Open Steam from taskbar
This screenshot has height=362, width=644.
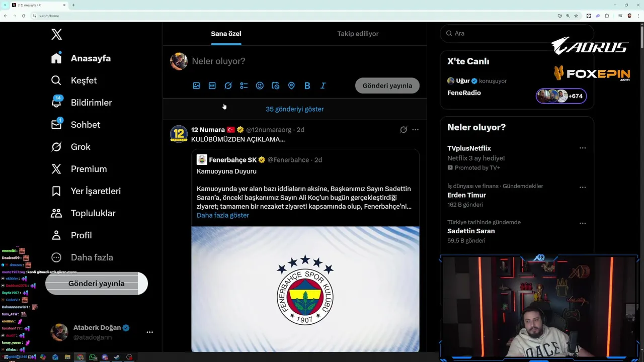(x=117, y=357)
